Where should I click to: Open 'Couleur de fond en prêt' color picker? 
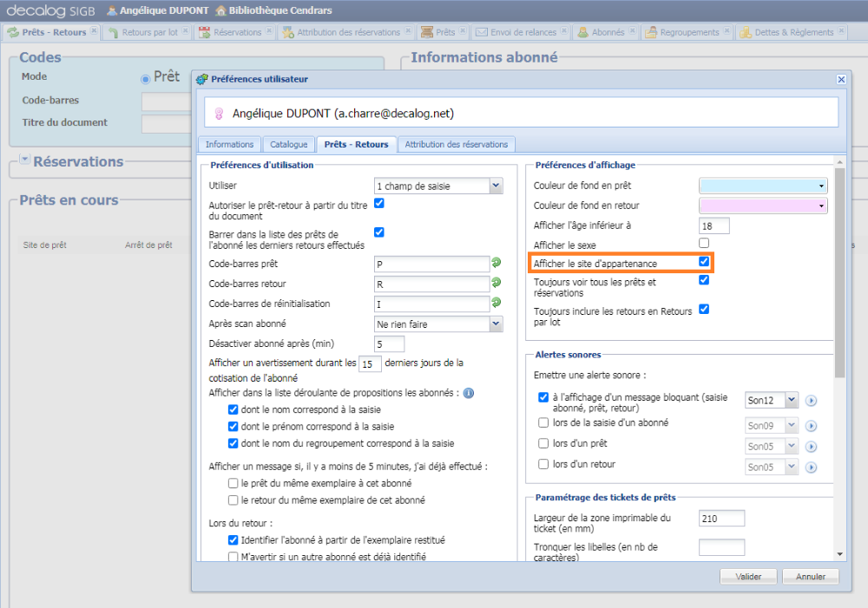pos(763,186)
